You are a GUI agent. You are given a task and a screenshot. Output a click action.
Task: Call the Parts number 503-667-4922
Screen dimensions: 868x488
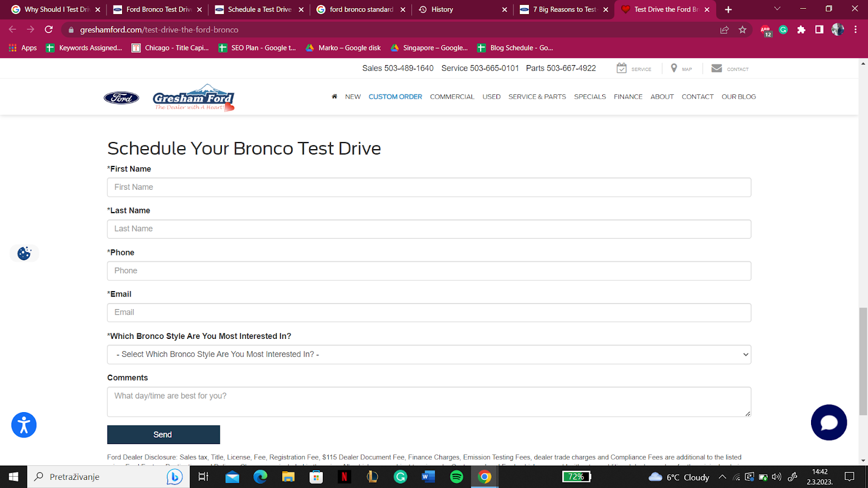561,68
